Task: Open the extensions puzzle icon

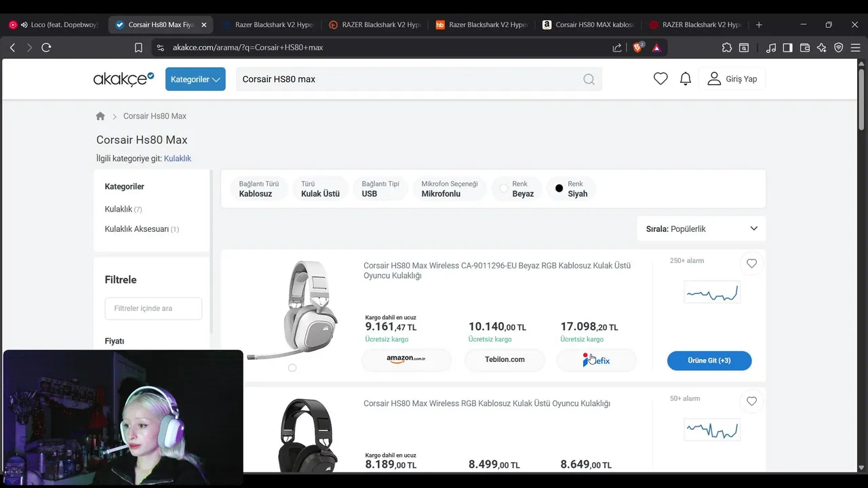Action: click(727, 47)
